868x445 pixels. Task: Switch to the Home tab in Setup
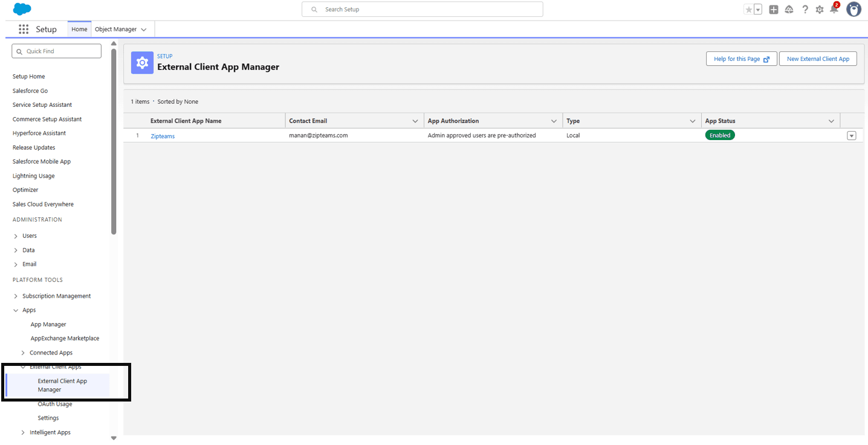pyautogui.click(x=79, y=28)
